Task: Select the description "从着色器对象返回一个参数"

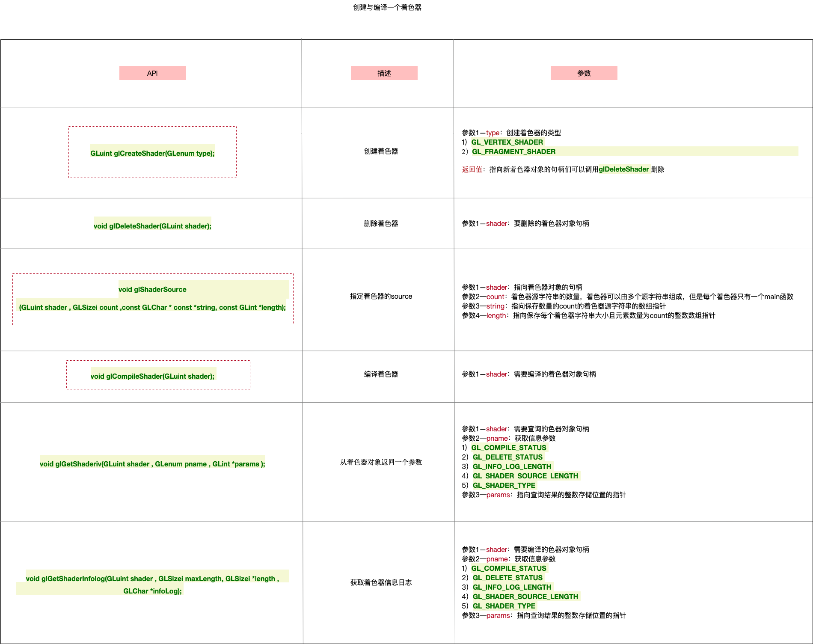Action: click(381, 462)
